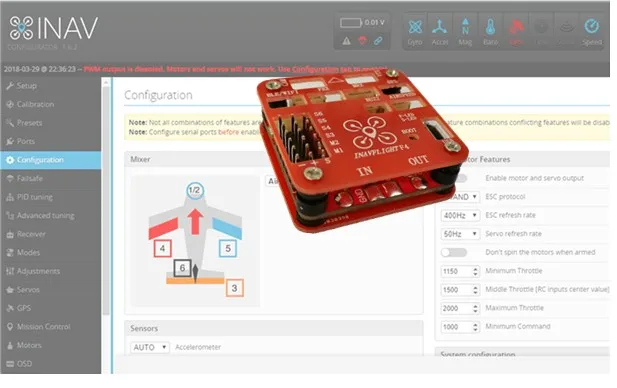Viewport: 617px width, 388px height.
Task: Click the OSD sidebar icon
Action: (x=10, y=364)
